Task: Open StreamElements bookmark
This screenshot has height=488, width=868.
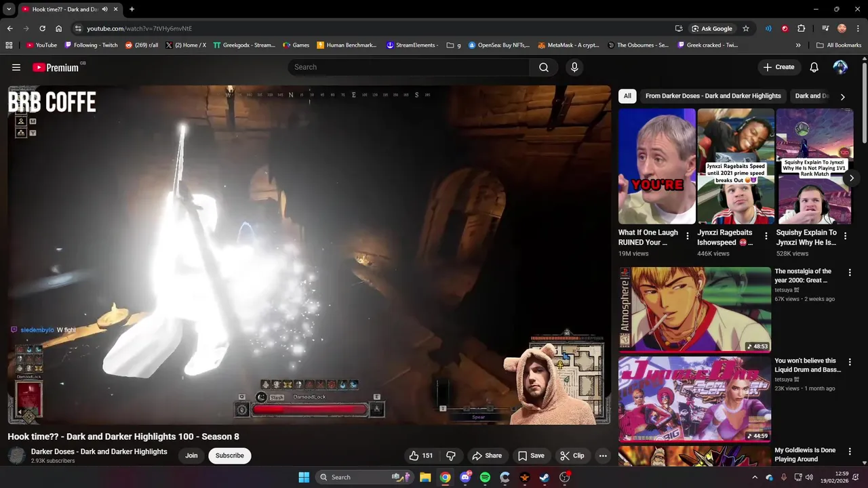Action: pos(412,45)
